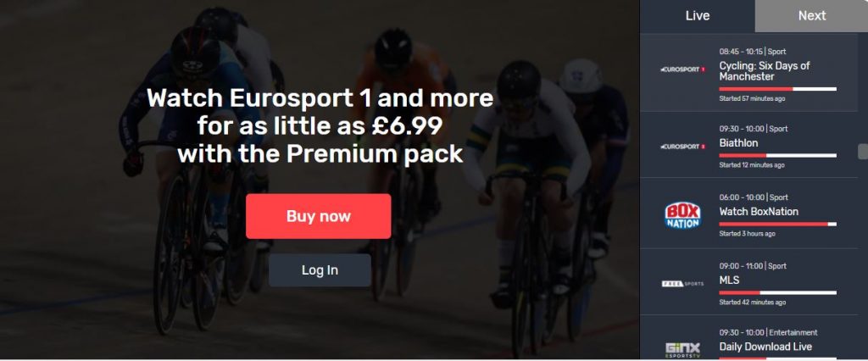Click the channel list scrollbar handle

point(862,151)
